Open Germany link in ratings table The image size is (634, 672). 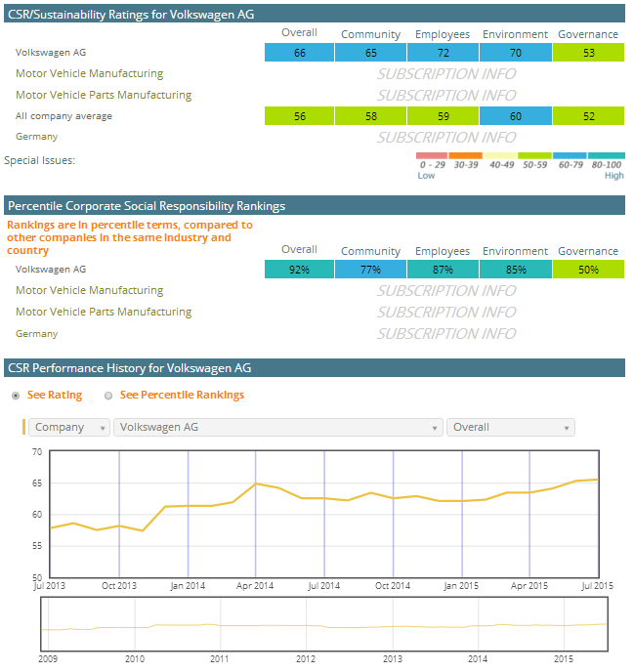(x=36, y=137)
